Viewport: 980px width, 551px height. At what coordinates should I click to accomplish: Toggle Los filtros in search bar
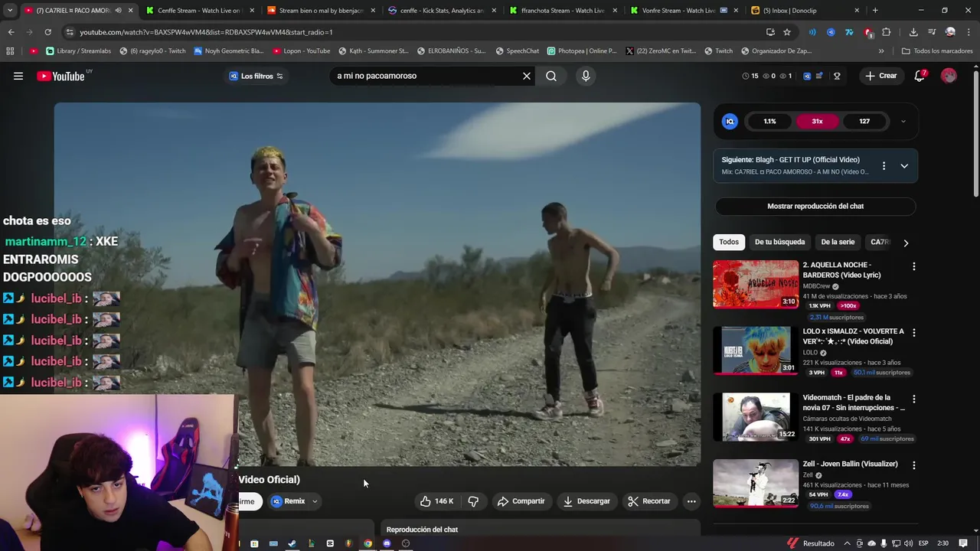pos(256,76)
